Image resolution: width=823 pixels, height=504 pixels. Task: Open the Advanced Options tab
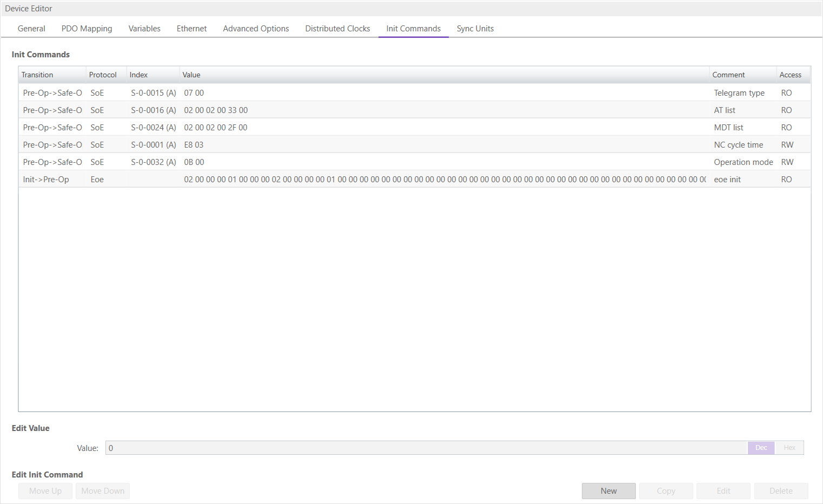(x=256, y=29)
